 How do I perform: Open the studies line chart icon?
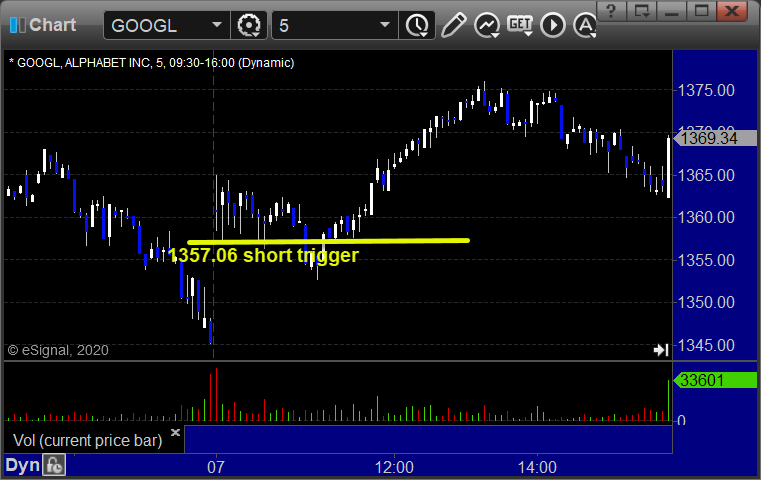tap(487, 25)
